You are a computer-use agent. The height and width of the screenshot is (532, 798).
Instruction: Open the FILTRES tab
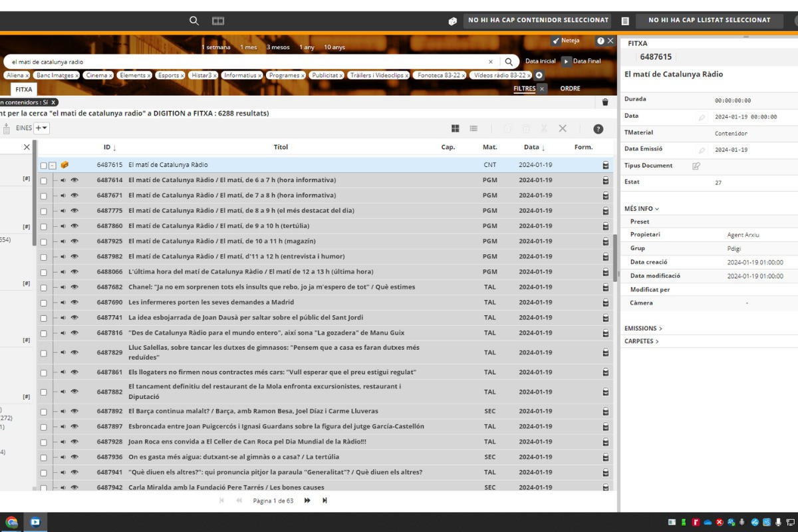(525, 88)
